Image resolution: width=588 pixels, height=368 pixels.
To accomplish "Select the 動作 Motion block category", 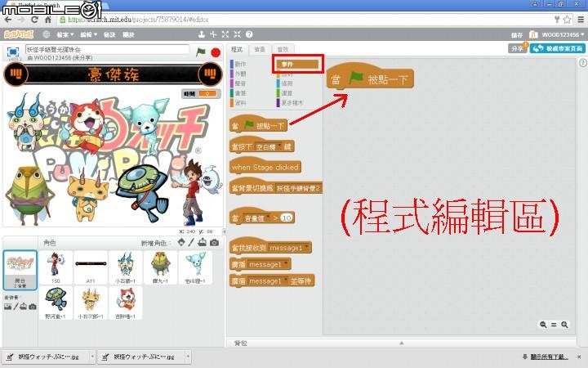I will (240, 65).
